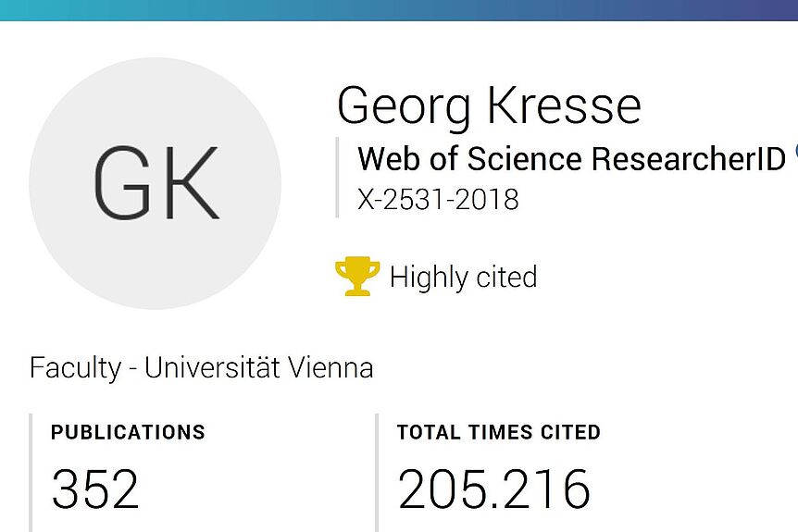This screenshot has width=798, height=532.
Task: Click the publications count 352
Action: [x=95, y=489]
